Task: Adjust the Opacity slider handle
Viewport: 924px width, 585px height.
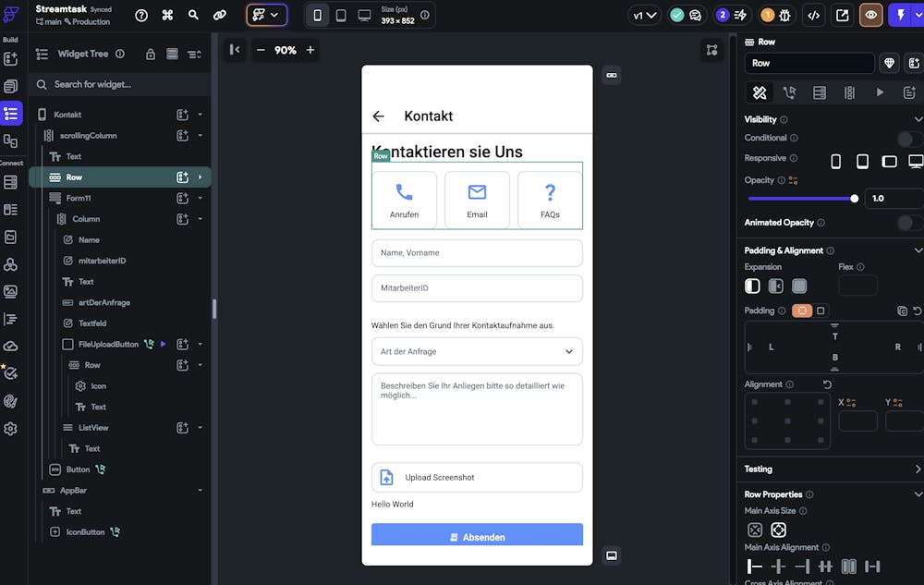Action: click(x=854, y=199)
